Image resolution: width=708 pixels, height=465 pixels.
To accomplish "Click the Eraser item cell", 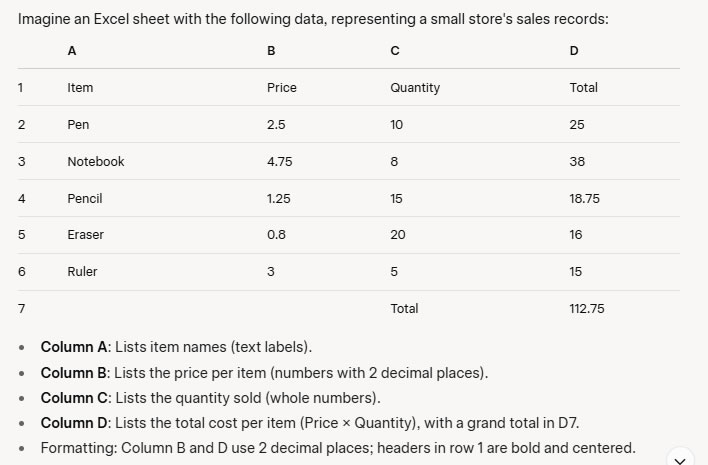I will coord(85,235).
